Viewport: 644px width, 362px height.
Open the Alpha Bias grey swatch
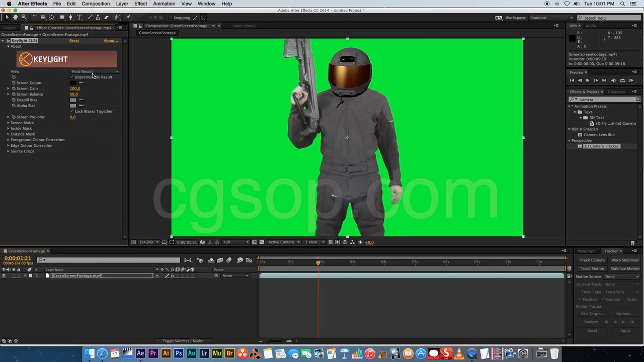click(73, 106)
